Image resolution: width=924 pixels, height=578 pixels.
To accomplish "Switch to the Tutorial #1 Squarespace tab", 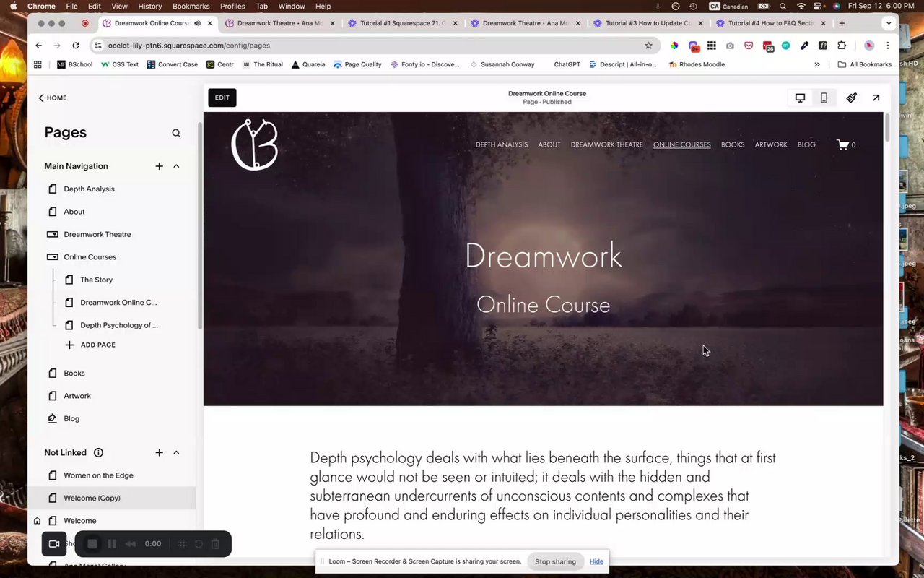I will pos(401,23).
